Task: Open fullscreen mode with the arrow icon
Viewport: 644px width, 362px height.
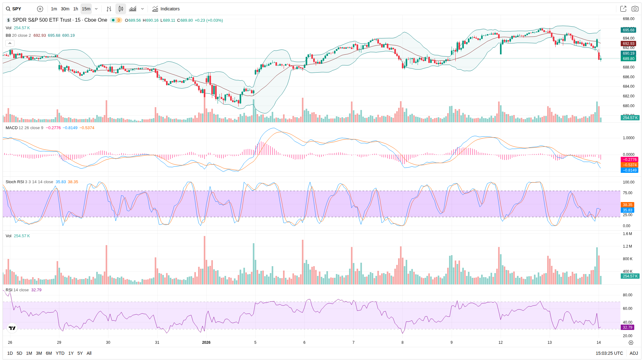Action: click(x=623, y=9)
